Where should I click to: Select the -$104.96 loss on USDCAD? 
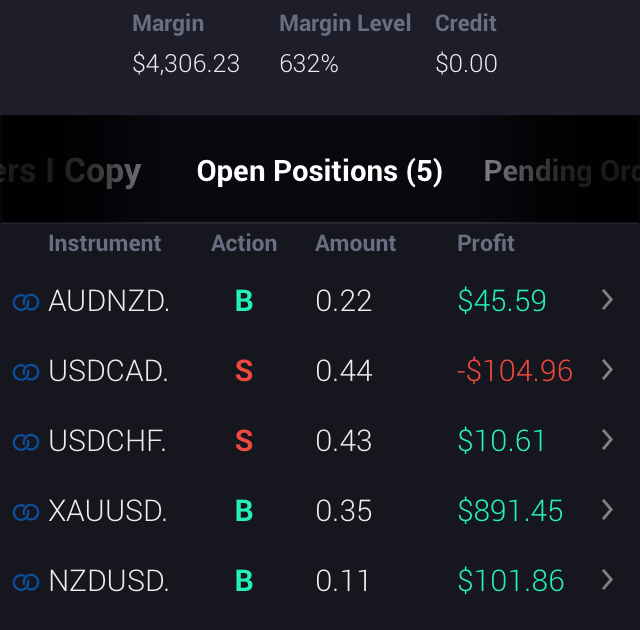coord(514,371)
